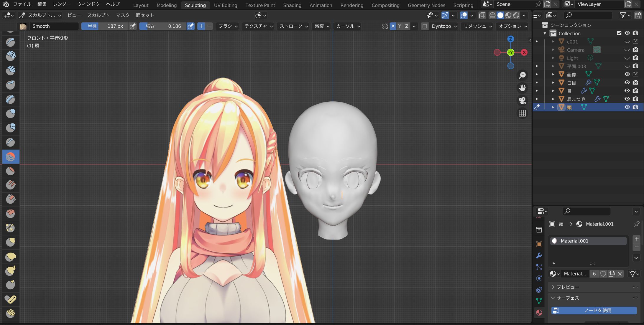Open the リメッシュ dropdown
The image size is (644, 325).
[x=477, y=26]
